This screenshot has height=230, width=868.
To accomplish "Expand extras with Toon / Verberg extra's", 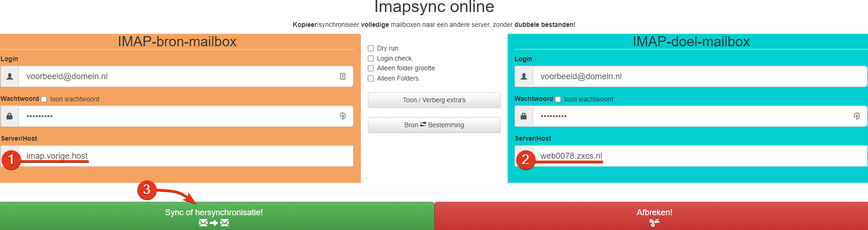I will 434,100.
